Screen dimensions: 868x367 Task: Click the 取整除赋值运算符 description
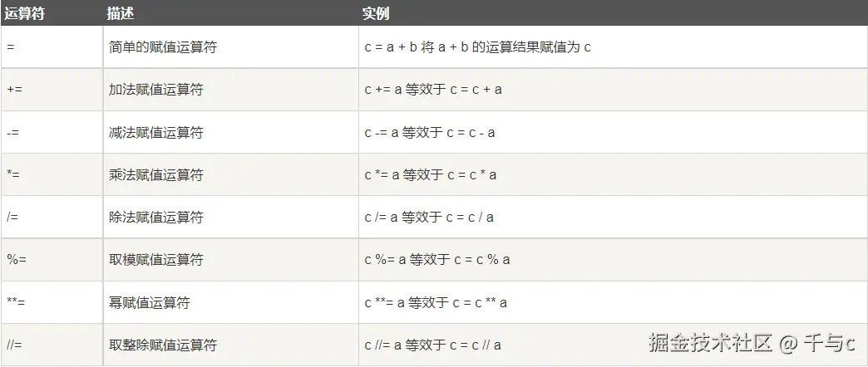163,345
